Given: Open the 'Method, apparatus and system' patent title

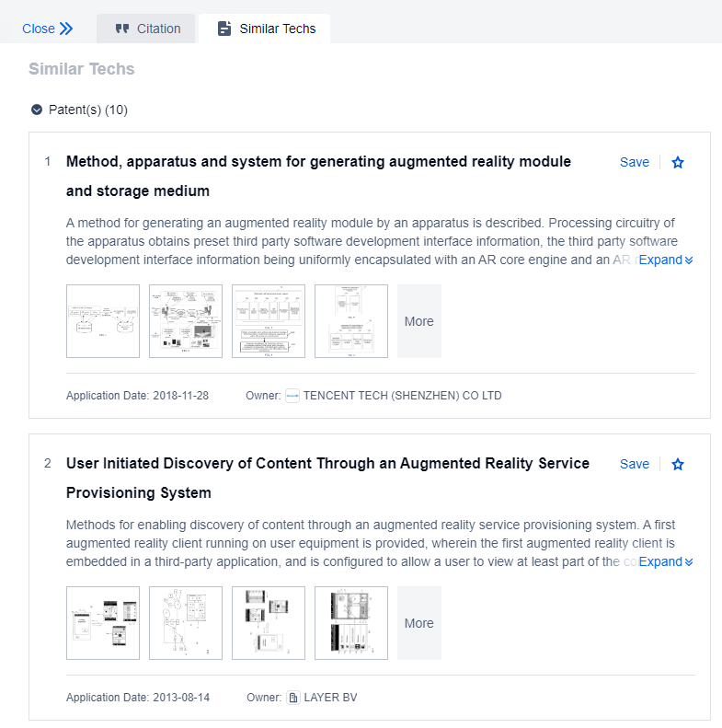Looking at the screenshot, I should click(318, 162).
